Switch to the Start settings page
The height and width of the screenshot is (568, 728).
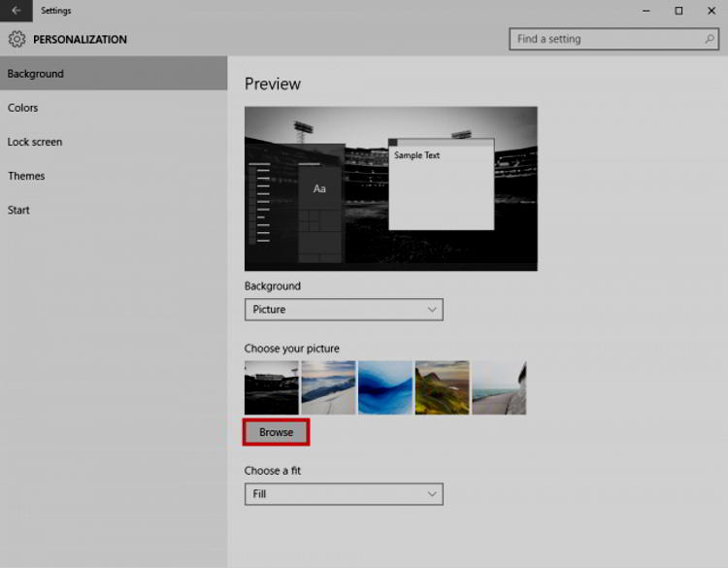[18, 210]
